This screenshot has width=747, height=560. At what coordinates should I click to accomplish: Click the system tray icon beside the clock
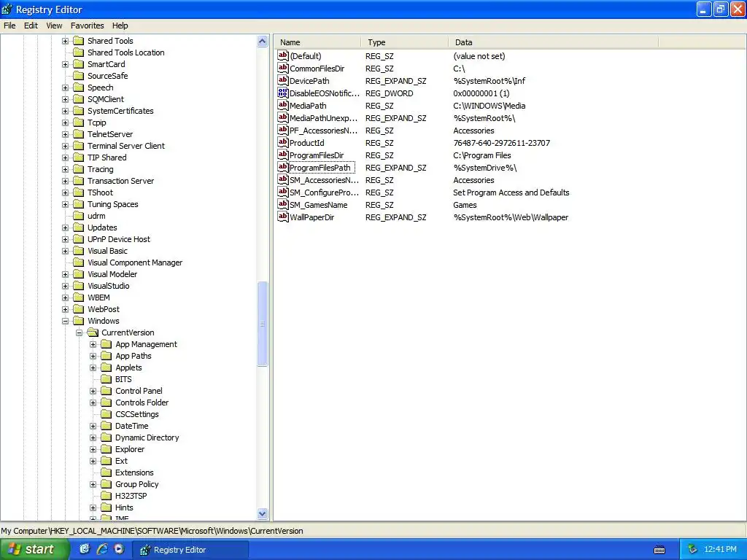point(693,549)
